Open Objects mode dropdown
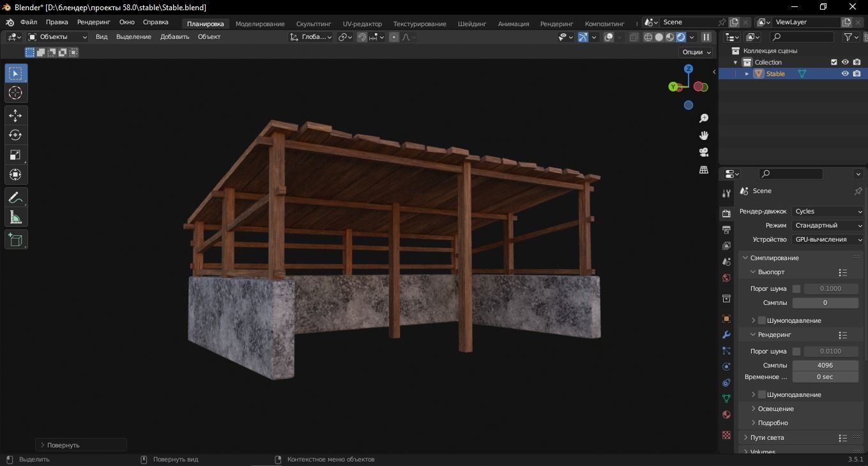868x466 pixels. click(57, 37)
